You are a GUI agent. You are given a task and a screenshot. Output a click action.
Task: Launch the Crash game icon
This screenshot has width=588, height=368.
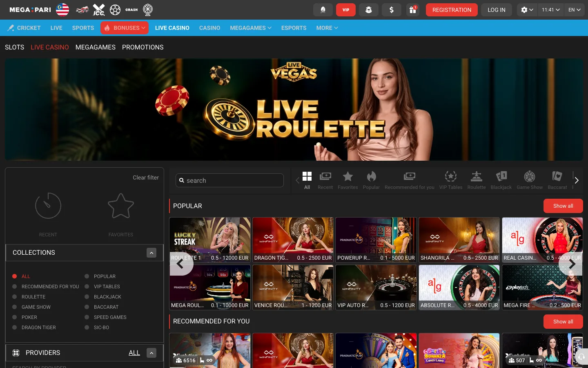(x=131, y=9)
